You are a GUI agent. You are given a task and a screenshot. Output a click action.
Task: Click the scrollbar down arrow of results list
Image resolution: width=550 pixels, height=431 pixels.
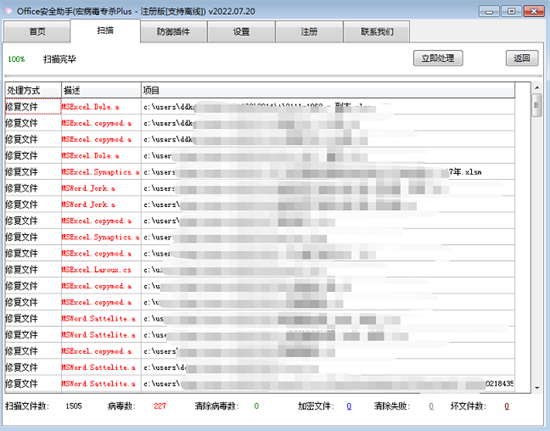537,388
